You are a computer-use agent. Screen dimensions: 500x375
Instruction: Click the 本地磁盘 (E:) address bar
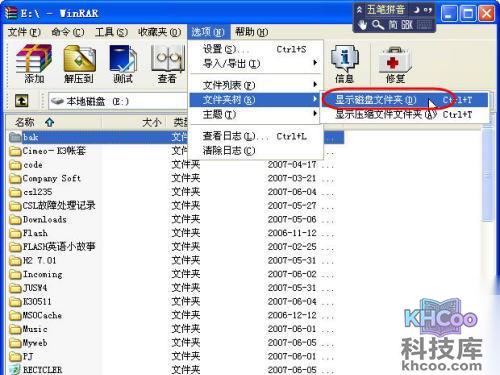click(117, 101)
